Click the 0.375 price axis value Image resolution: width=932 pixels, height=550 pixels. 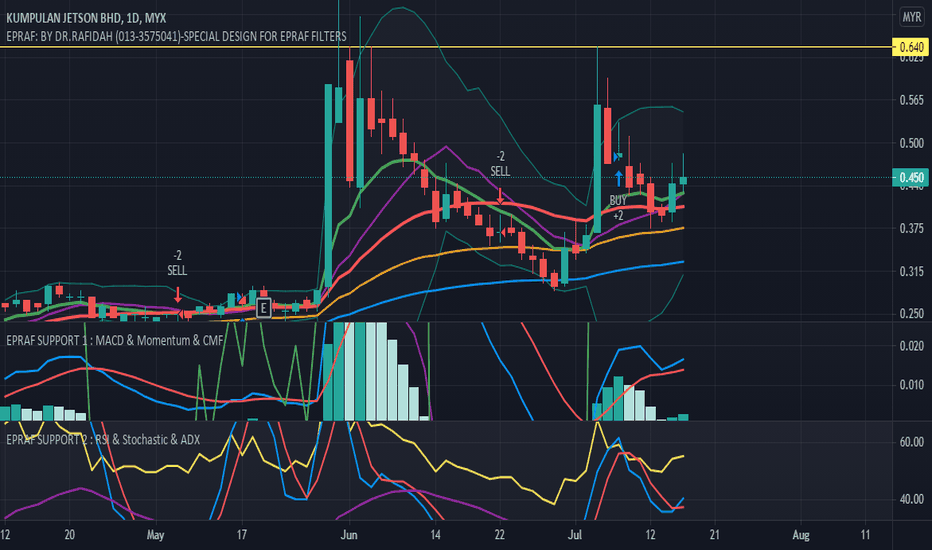[912, 228]
